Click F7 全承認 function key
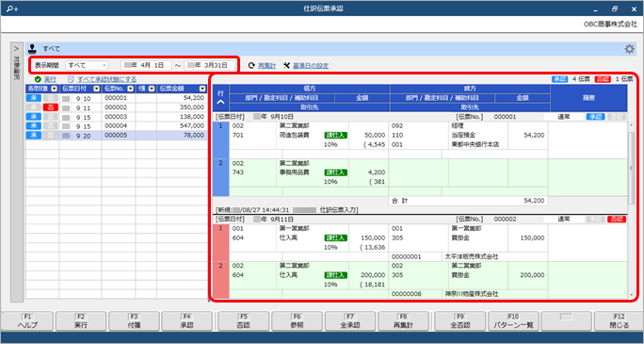This screenshot has width=644, height=344. click(350, 321)
